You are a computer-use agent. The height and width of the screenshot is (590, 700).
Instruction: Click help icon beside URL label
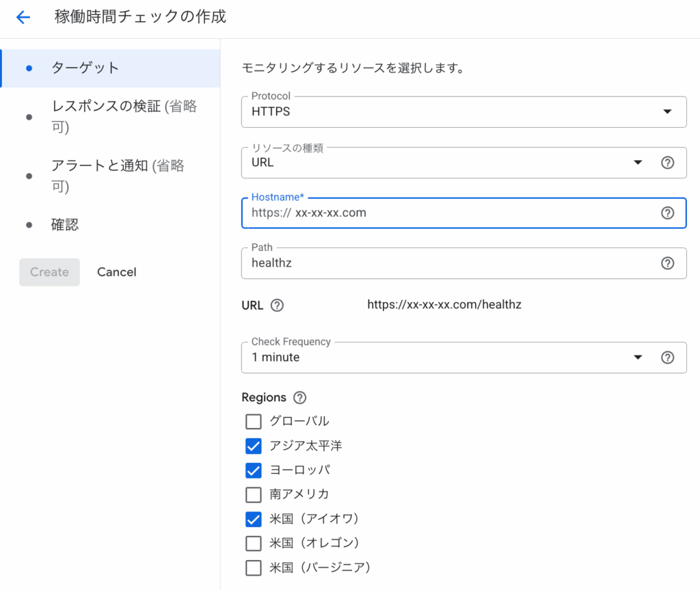[x=278, y=306]
